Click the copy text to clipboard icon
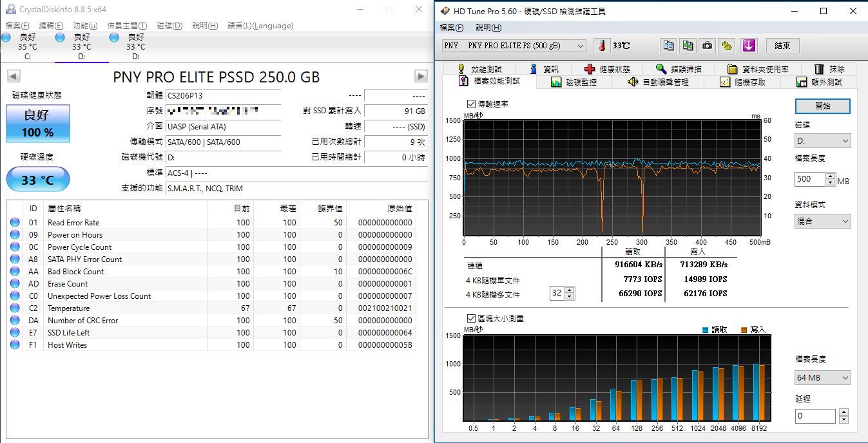 pyautogui.click(x=669, y=46)
